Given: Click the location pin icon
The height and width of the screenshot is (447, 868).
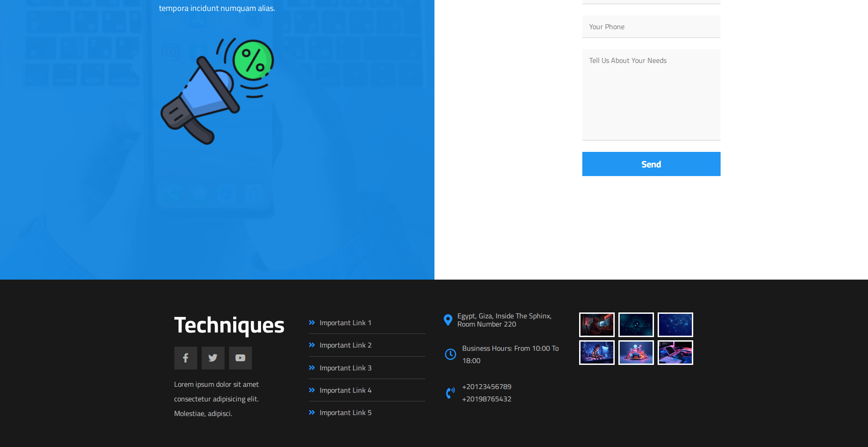Looking at the screenshot, I should 448,320.
